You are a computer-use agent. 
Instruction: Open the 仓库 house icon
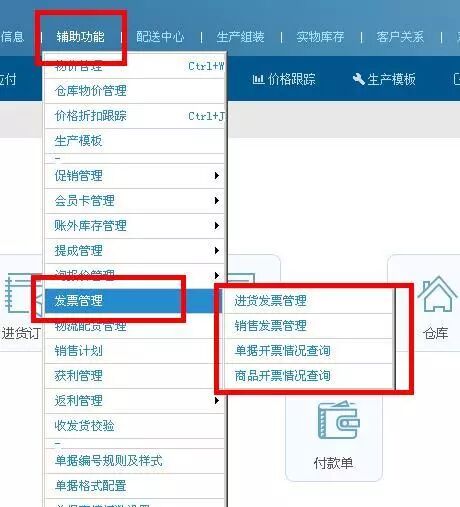[437, 294]
